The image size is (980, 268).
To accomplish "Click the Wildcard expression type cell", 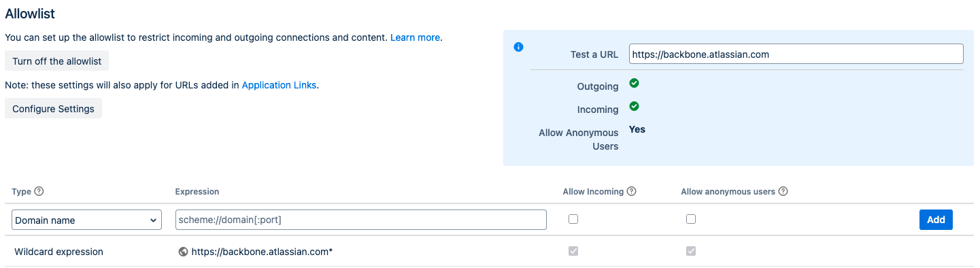I will (x=58, y=252).
